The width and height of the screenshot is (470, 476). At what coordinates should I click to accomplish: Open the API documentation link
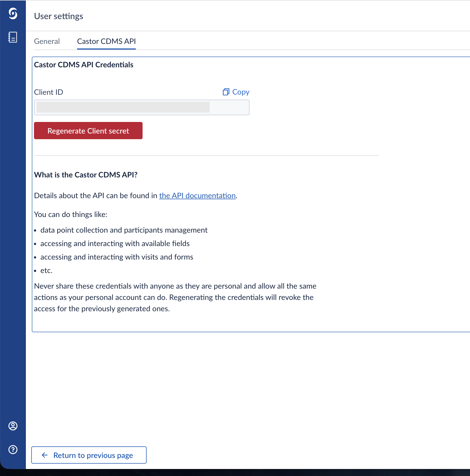coord(198,195)
